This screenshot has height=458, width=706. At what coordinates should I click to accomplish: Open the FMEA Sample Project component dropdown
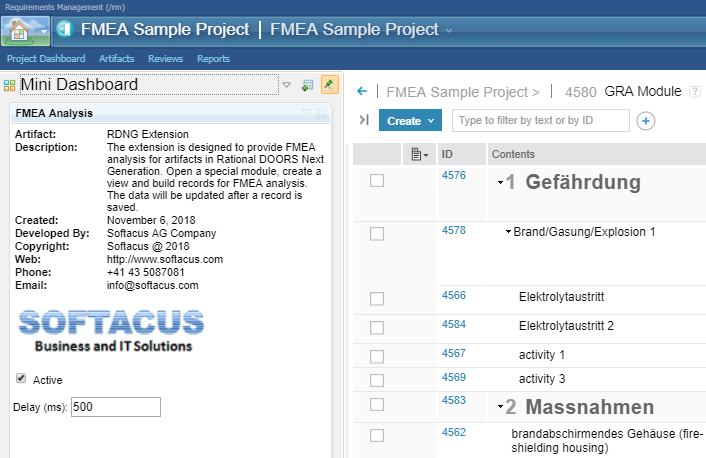pos(449,31)
